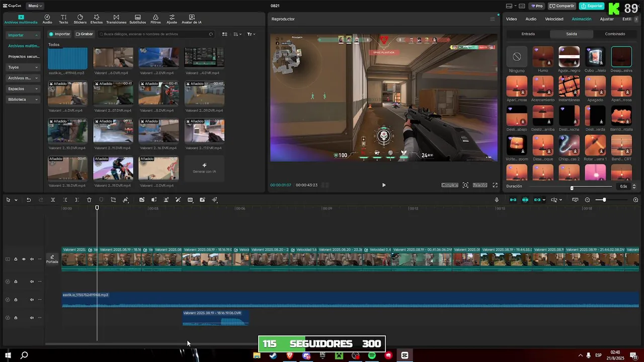
Task: Toggle main track magnet snapping
Action: [513, 200]
